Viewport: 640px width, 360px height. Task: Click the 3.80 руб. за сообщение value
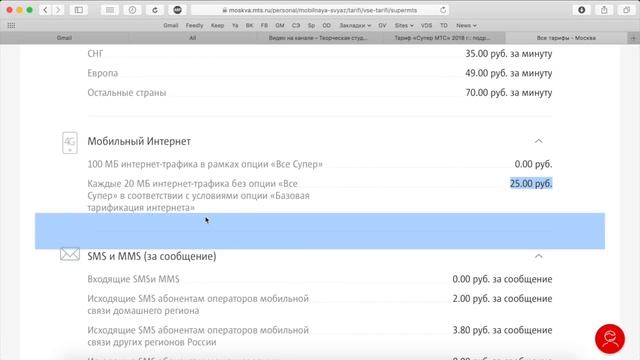[502, 330]
